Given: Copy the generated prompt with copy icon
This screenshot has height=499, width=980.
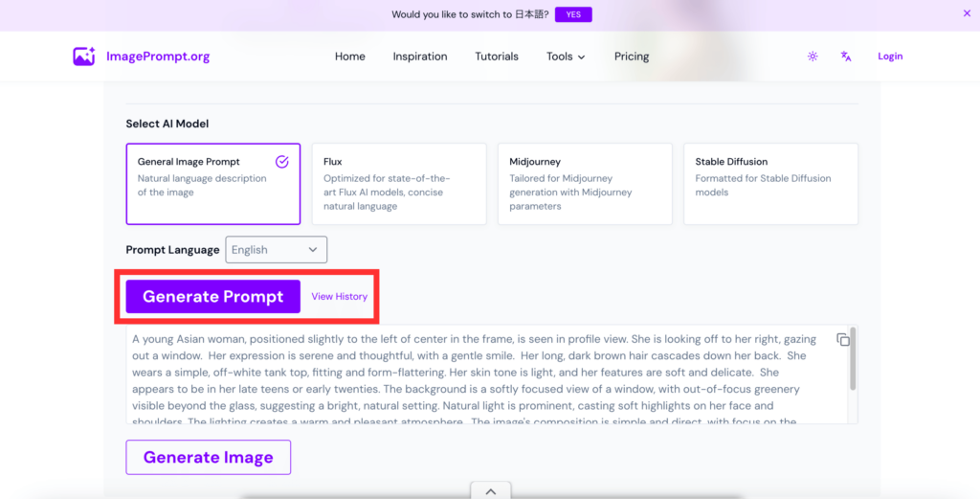Looking at the screenshot, I should coord(843,340).
